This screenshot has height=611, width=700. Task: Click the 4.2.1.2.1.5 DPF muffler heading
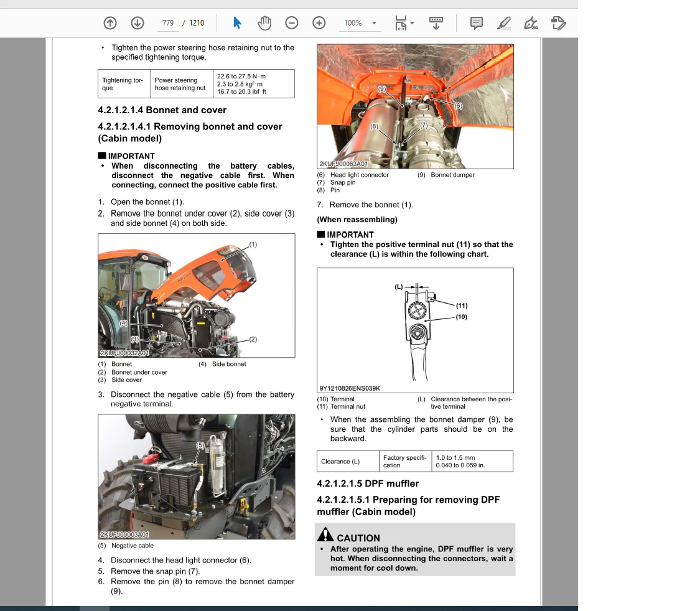pos(368,483)
